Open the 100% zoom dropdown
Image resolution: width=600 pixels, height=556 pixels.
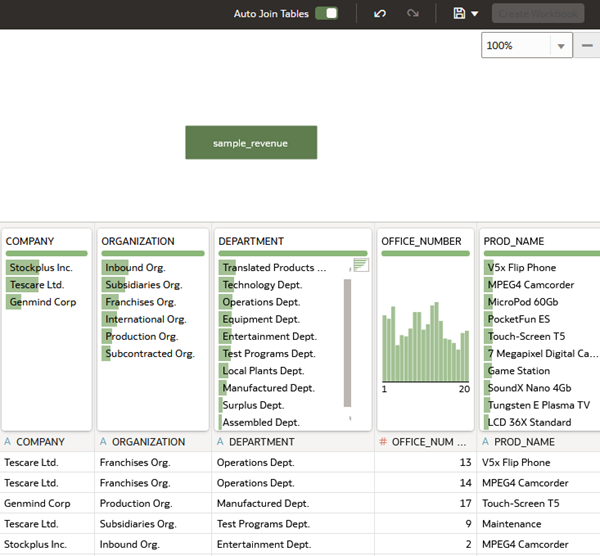point(561,46)
